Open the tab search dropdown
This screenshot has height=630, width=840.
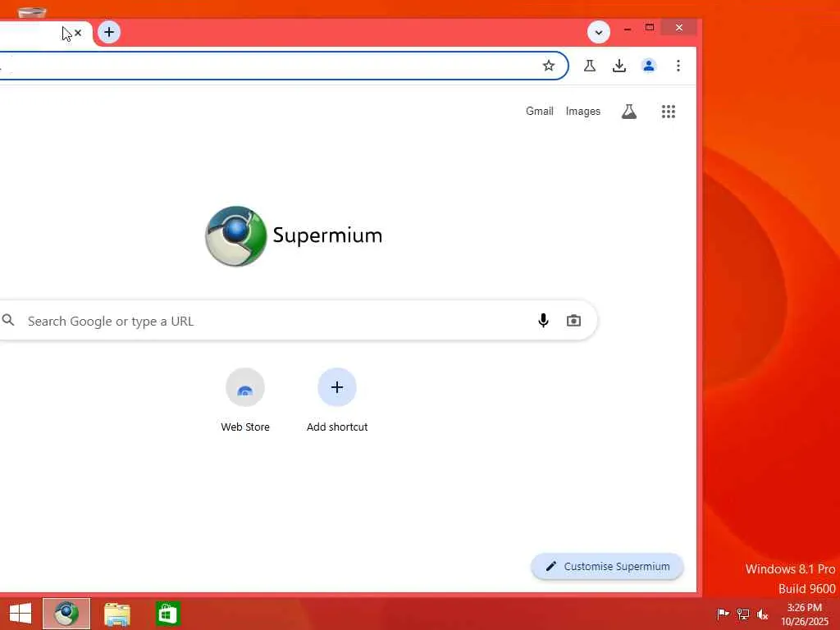tap(598, 33)
